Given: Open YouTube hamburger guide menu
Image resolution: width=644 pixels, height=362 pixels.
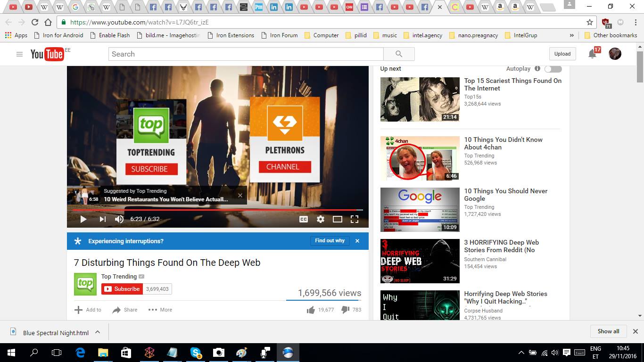Looking at the screenshot, I should tap(19, 54).
